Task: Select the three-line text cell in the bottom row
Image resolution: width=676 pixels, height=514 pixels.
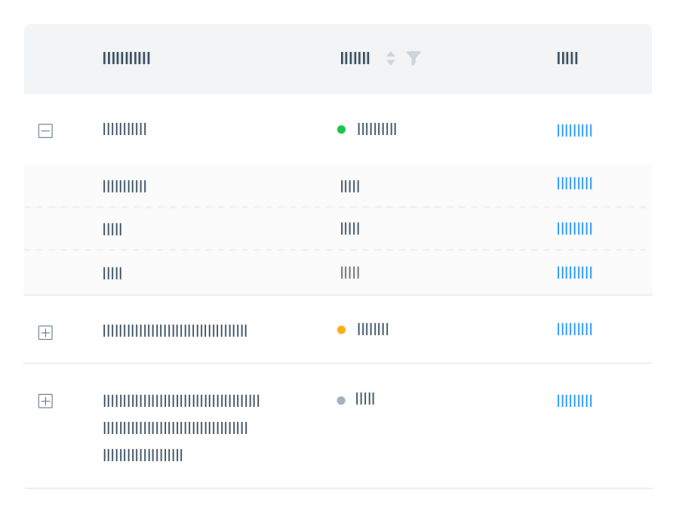Action: pyautogui.click(x=180, y=428)
